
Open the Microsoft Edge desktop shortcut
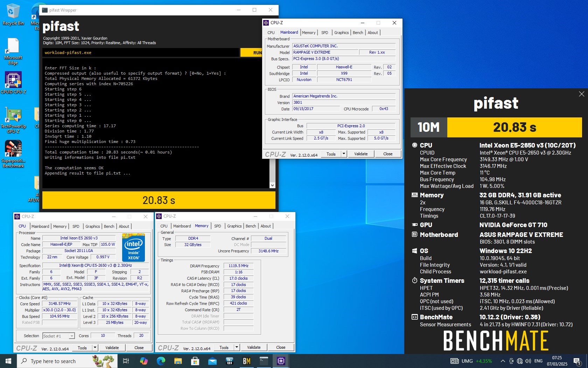coord(13,52)
